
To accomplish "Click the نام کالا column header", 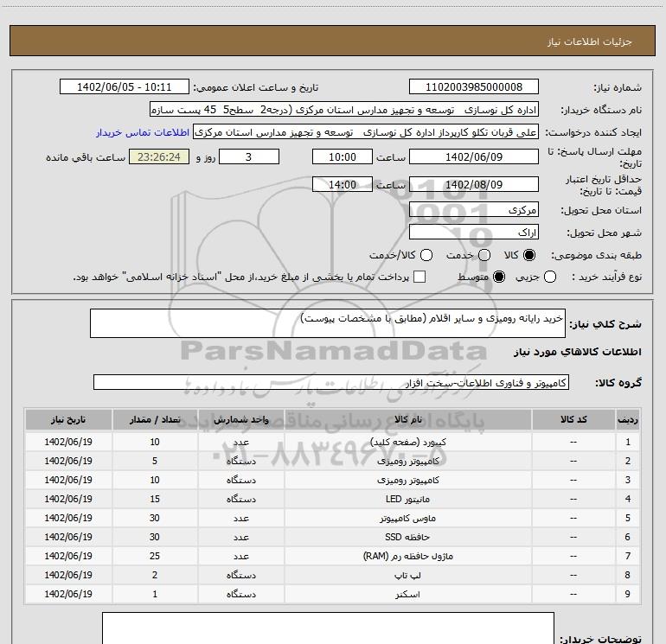I will (x=407, y=419).
